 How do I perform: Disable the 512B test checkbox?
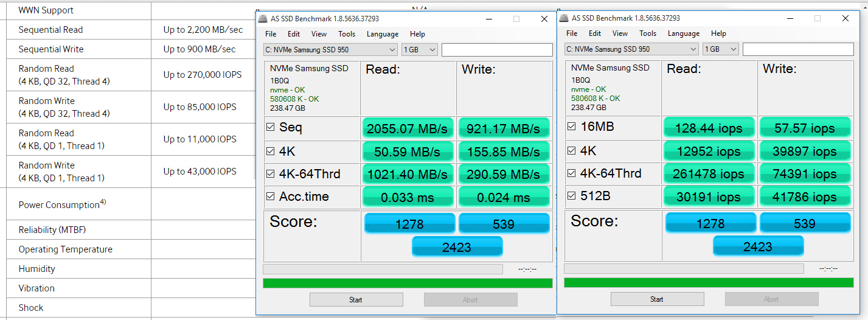[571, 196]
